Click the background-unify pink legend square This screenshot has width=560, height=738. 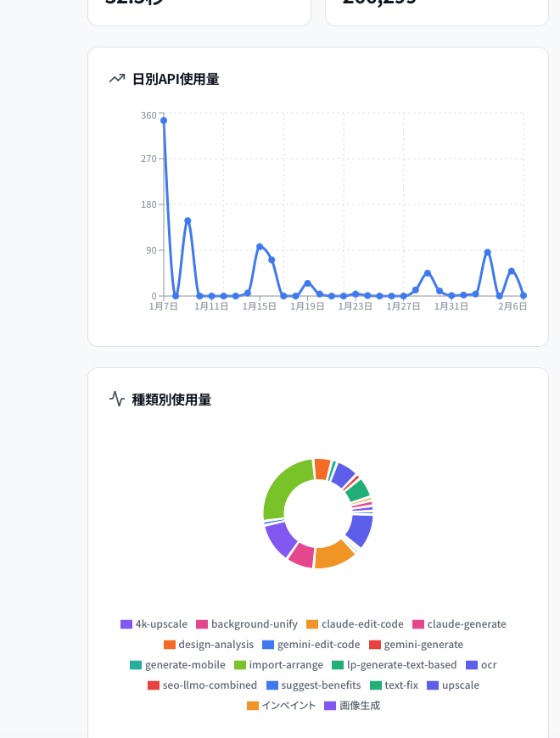[x=202, y=624]
